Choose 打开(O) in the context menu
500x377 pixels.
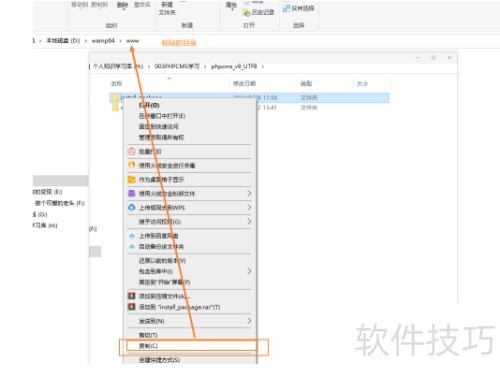149,105
